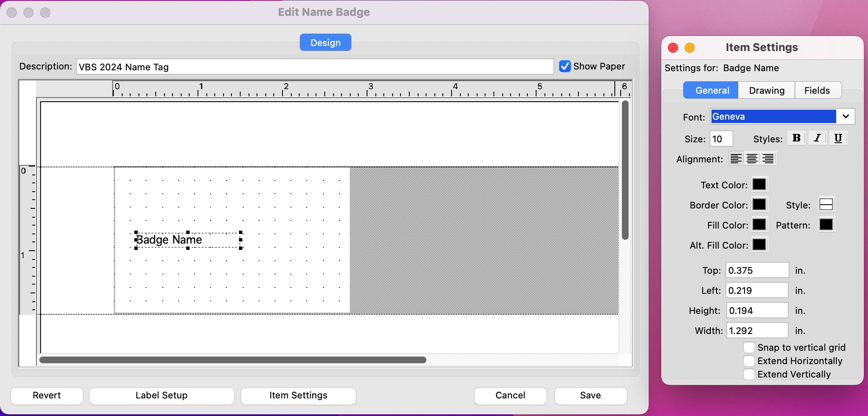Save the name badge design
Screen dimensions: 868x416
[590, 395]
